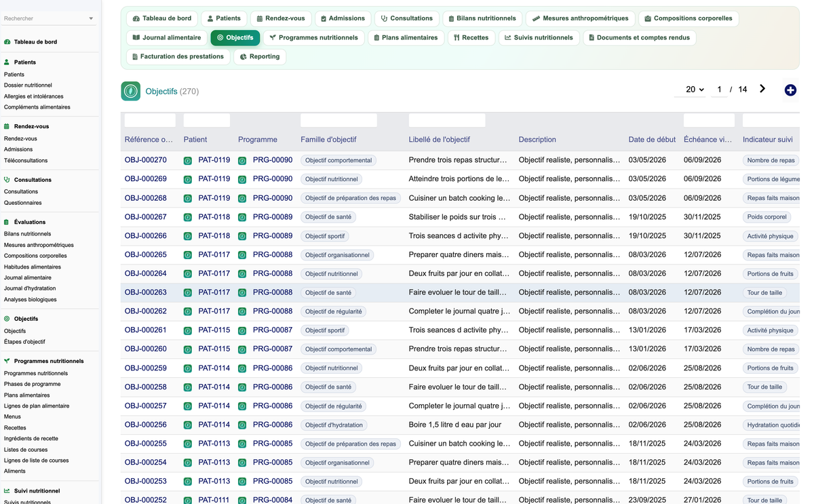Open Journal d'hydratation sidebar link
The height and width of the screenshot is (504, 814).
pos(30,288)
